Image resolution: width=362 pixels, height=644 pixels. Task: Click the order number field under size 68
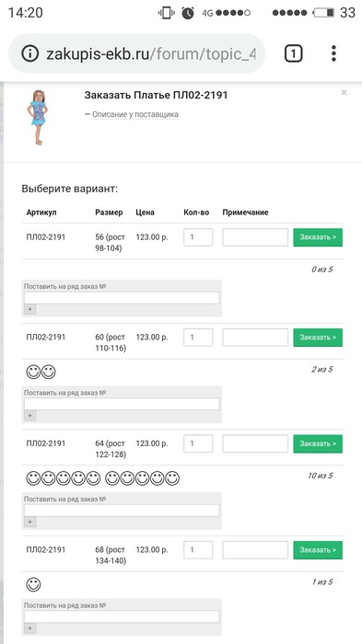click(x=122, y=616)
